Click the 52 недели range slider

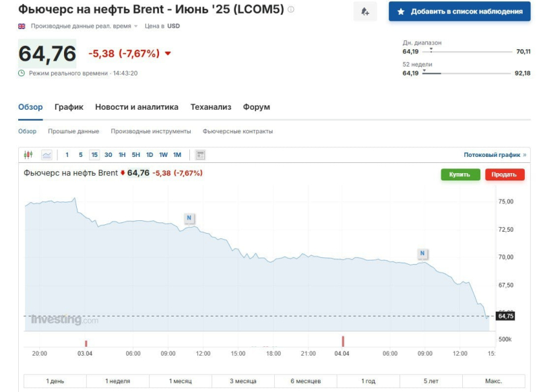(x=466, y=73)
